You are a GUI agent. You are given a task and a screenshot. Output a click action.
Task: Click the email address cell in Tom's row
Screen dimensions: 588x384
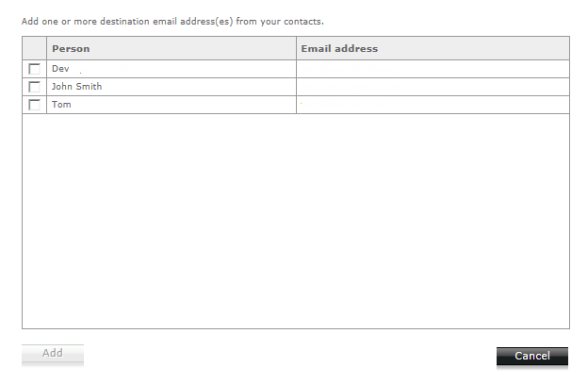tap(433, 105)
